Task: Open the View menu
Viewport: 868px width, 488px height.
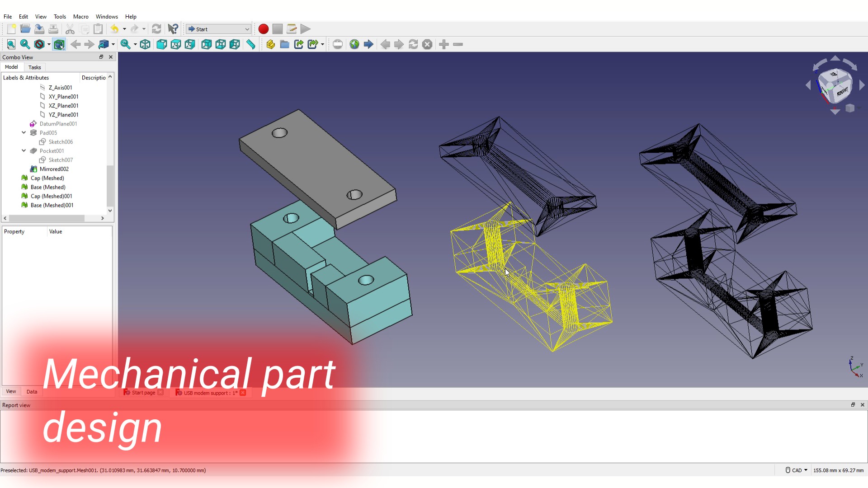Action: pyautogui.click(x=41, y=17)
